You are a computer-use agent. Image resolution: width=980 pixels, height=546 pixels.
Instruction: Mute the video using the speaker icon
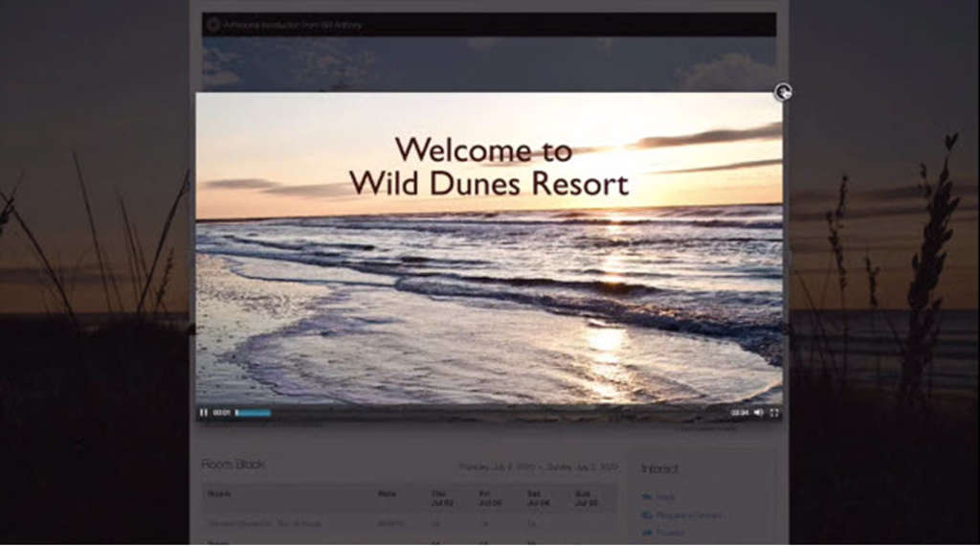pyautogui.click(x=758, y=413)
